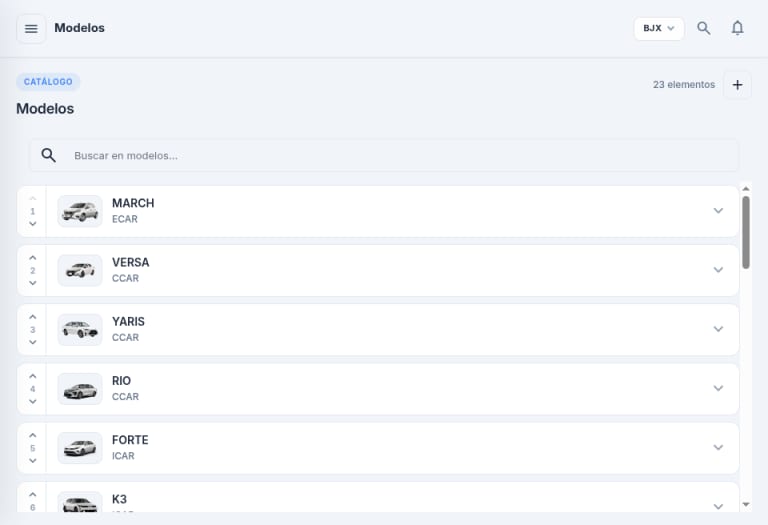768x525 pixels.
Task: Open the hamburger navigation menu
Action: (x=31, y=29)
